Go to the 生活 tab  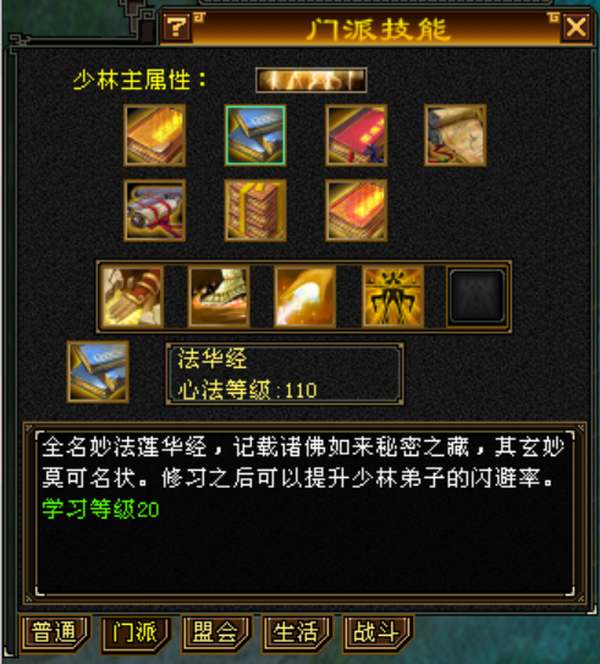tap(297, 634)
